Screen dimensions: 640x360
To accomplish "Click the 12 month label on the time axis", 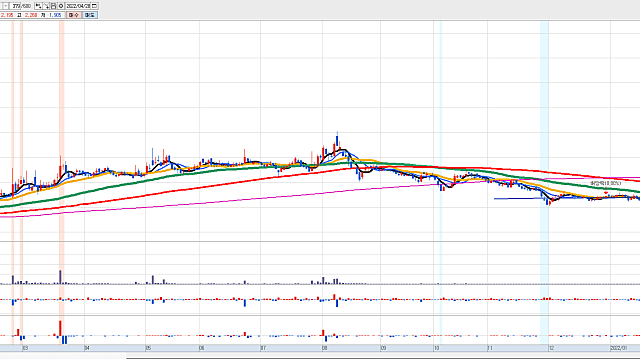I will pos(551,348).
